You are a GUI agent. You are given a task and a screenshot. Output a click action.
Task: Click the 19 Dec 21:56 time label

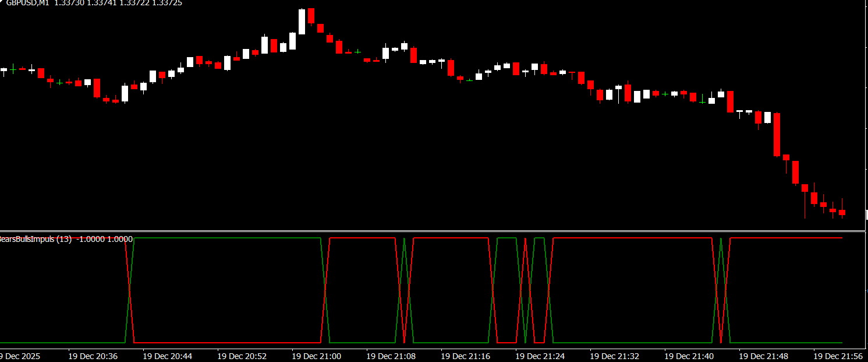pyautogui.click(x=838, y=356)
